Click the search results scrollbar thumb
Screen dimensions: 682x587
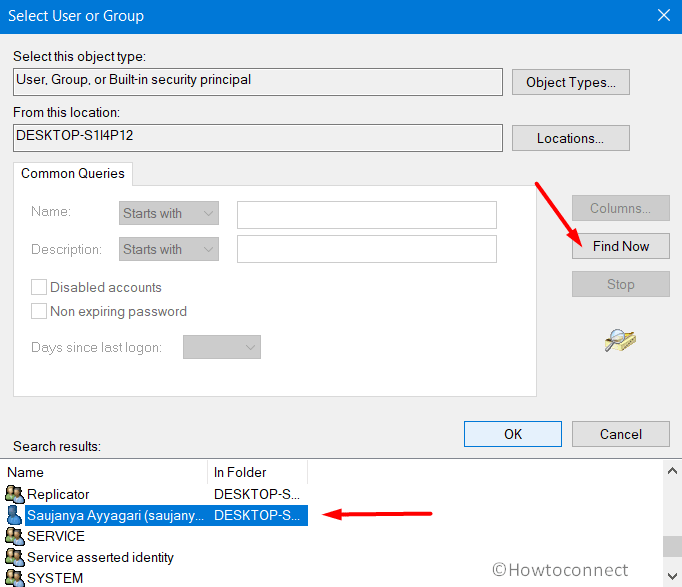pos(672,547)
